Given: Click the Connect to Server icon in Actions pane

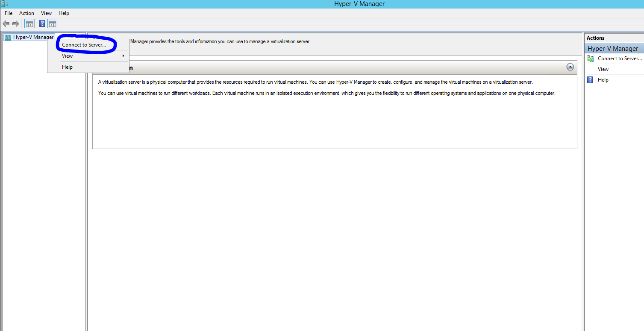Looking at the screenshot, I should tap(590, 59).
